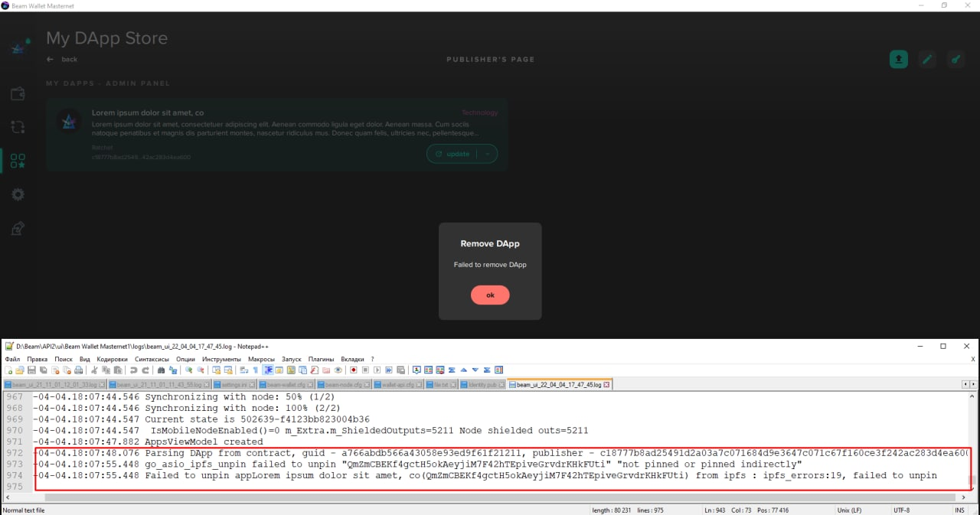Open the Document Map toolbar icon
The width and height of the screenshot is (980, 515).
point(291,370)
